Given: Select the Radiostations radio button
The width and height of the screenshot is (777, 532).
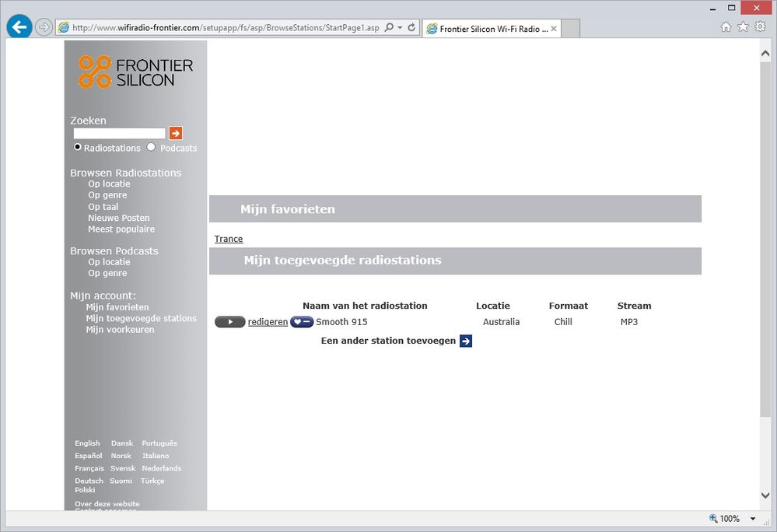Looking at the screenshot, I should [x=78, y=147].
